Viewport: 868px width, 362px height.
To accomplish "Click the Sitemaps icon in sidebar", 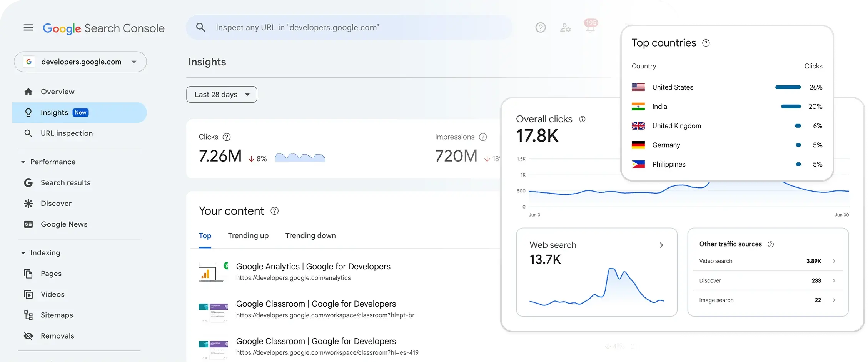I will click(28, 315).
